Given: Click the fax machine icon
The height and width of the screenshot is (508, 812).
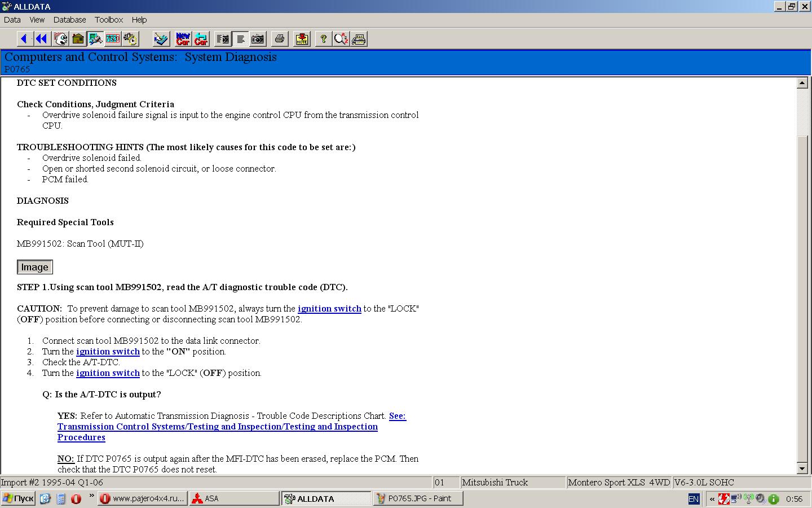Looking at the screenshot, I should click(x=359, y=39).
